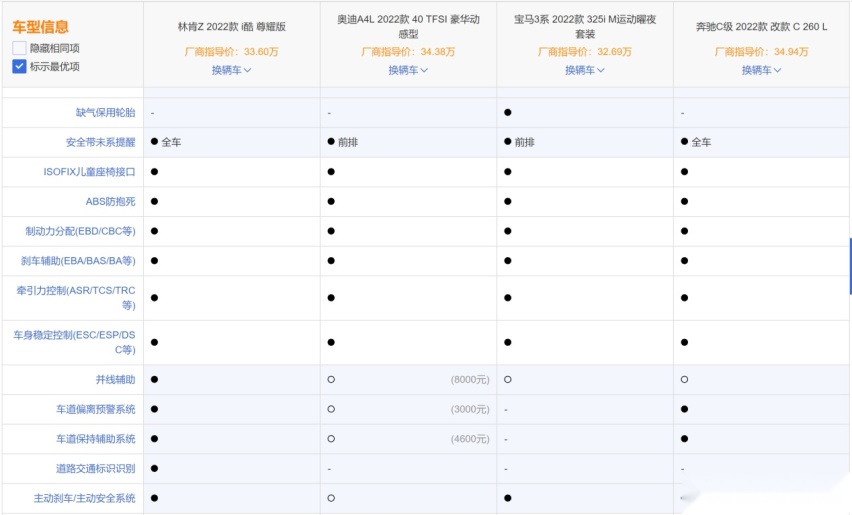
Task: Click the page's vertical scrollbar thumb
Action: pos(850,266)
